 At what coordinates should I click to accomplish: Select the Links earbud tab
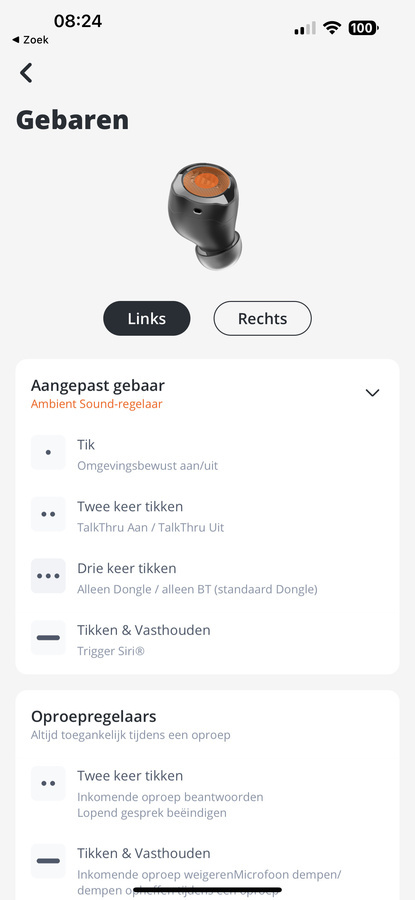146,319
